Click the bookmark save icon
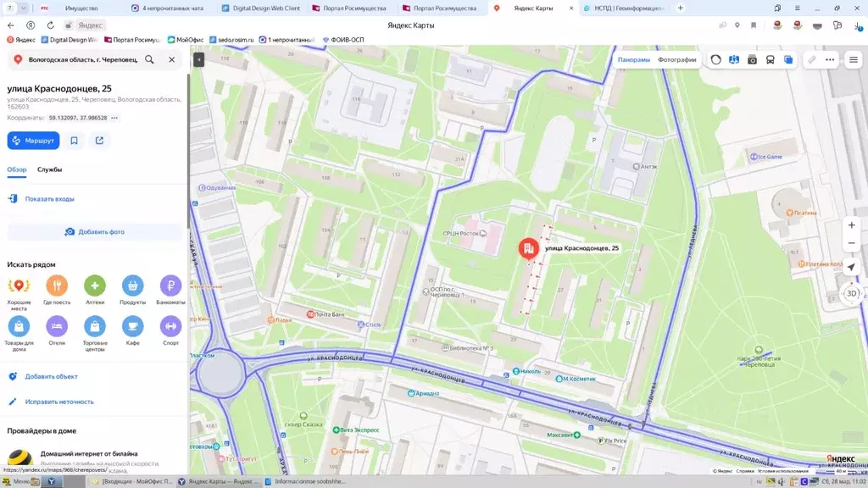This screenshot has width=868, height=488. [75, 141]
